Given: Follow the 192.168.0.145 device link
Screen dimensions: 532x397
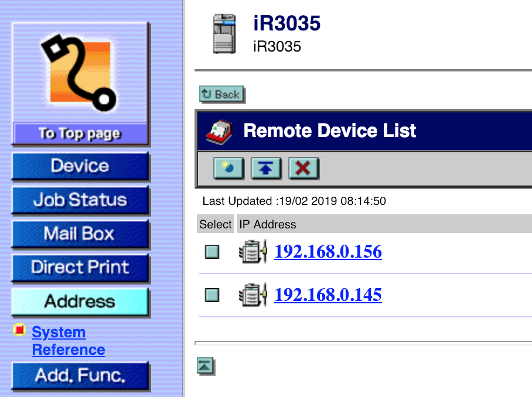Looking at the screenshot, I should click(x=328, y=295).
